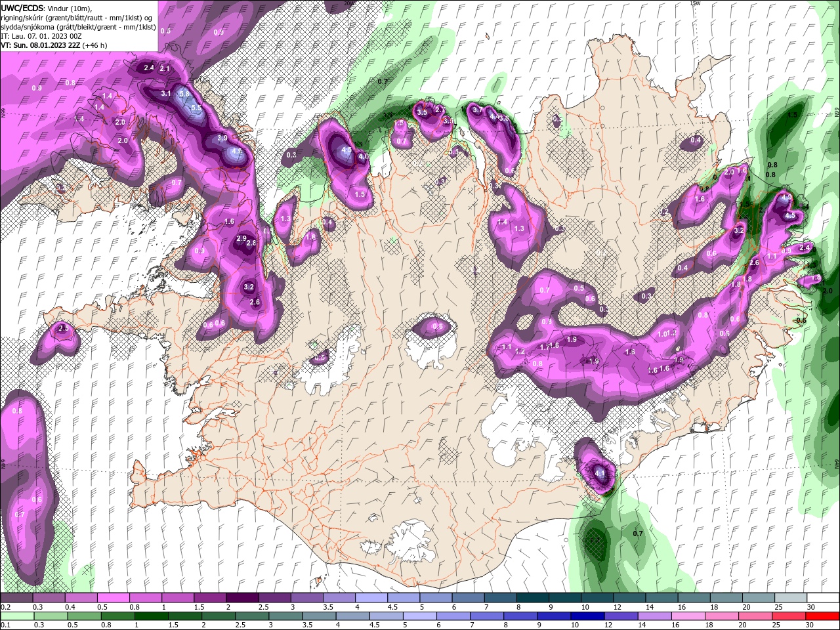The image size is (840, 630).
Task: Click the '(+46 h)' forecast offset text
Action: 95,45
